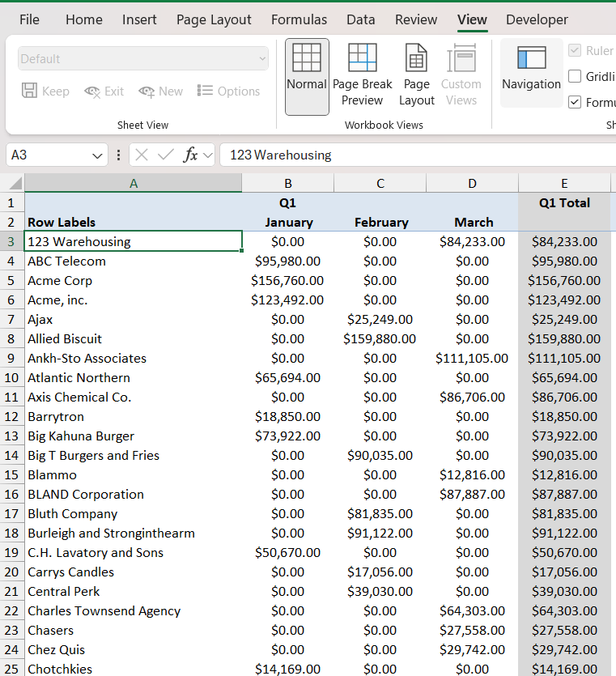This screenshot has height=676, width=616.
Task: Select column C header
Action: [x=380, y=183]
